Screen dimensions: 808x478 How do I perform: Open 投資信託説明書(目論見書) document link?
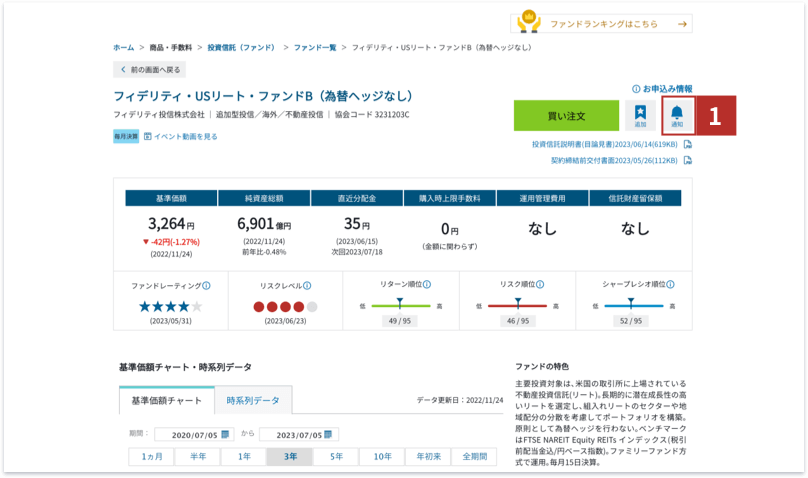point(604,145)
